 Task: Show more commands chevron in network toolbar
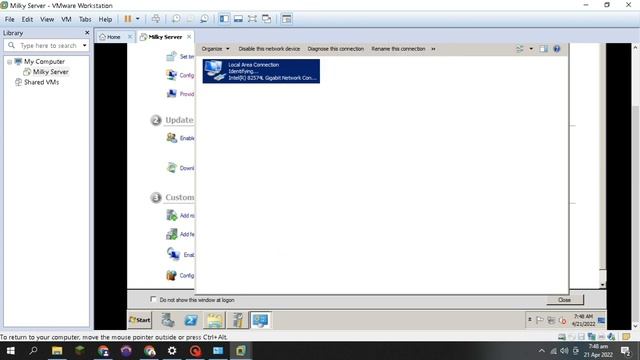tap(433, 49)
